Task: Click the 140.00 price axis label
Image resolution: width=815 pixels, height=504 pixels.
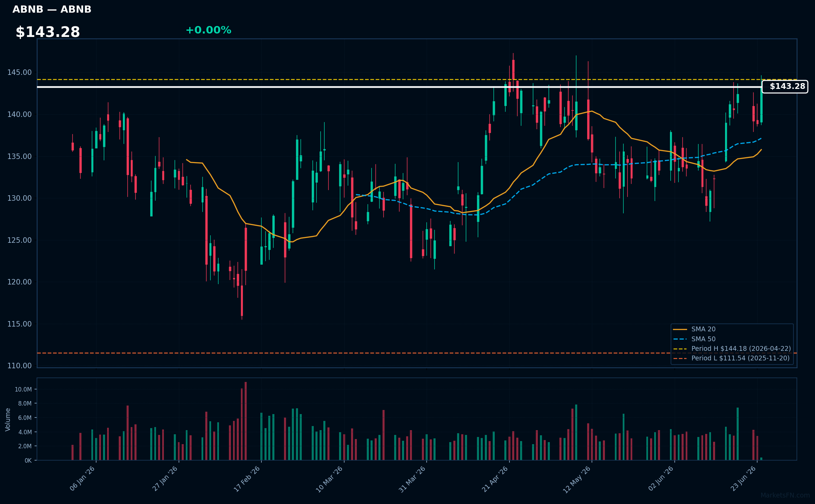Action: [20, 115]
